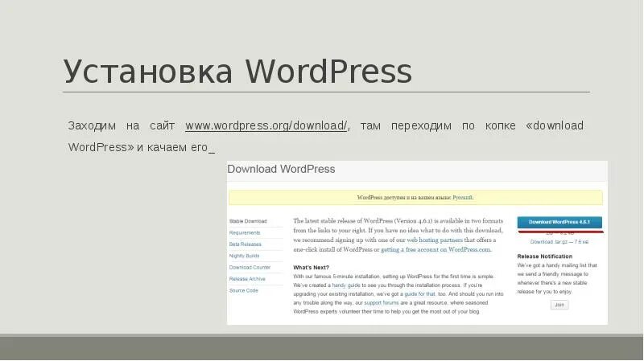
Task: Open the www.wordpress.org/download/ link
Action: [266, 125]
